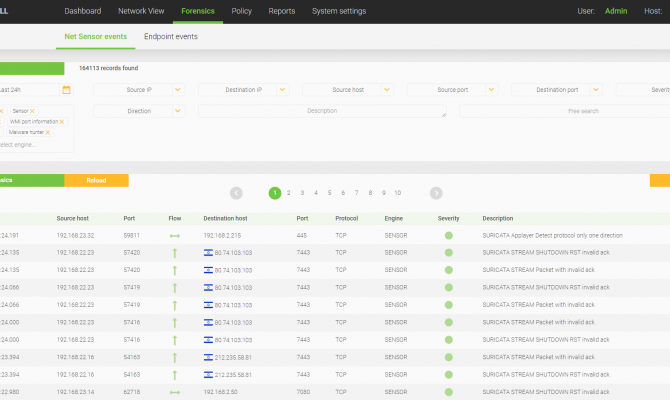Sort by Destination host column header
Screen dimensions: 670x400
tap(225, 218)
